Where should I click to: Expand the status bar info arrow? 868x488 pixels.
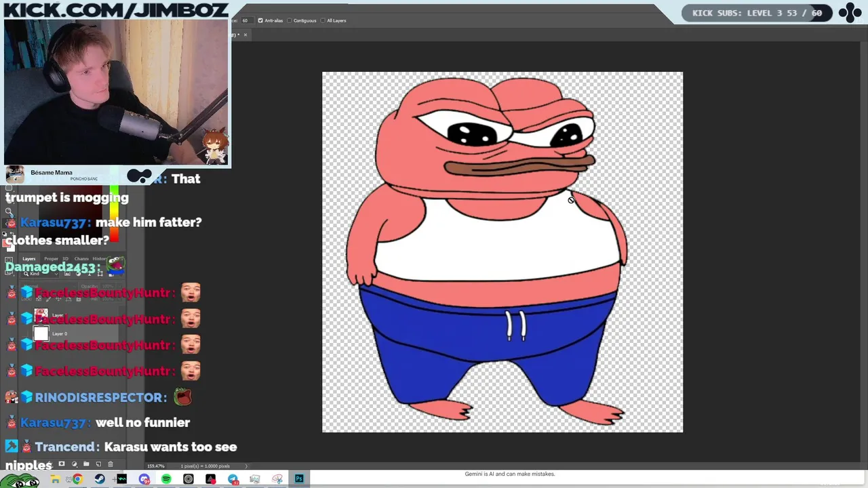(x=246, y=466)
